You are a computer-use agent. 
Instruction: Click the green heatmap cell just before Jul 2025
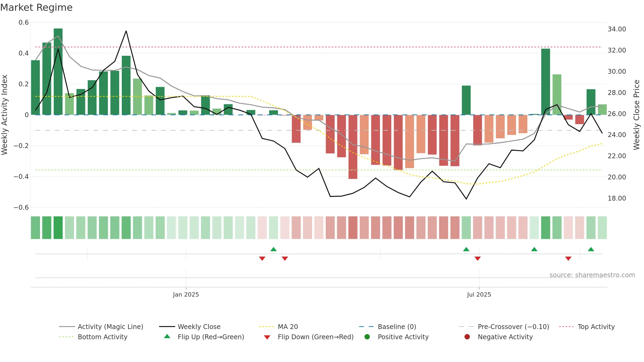466,228
